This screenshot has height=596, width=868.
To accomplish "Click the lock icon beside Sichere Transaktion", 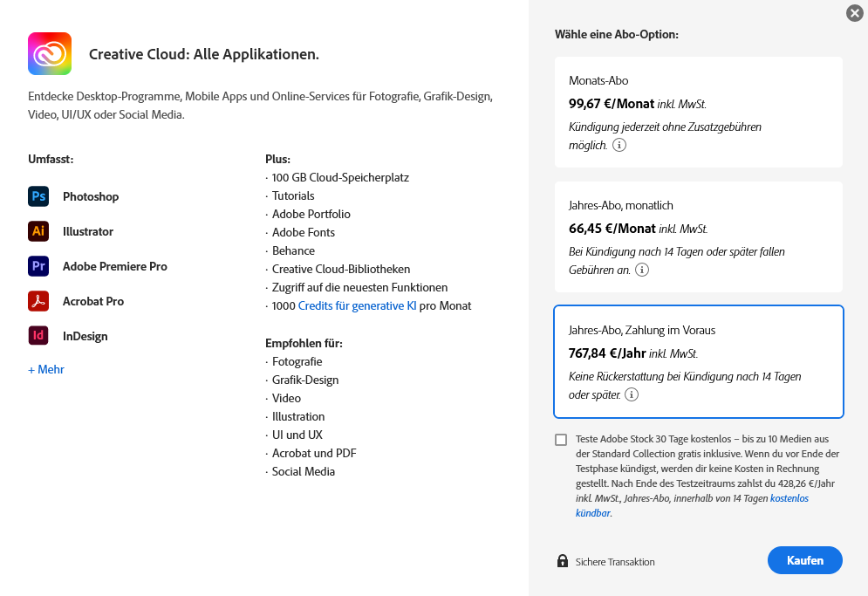I will (x=563, y=561).
